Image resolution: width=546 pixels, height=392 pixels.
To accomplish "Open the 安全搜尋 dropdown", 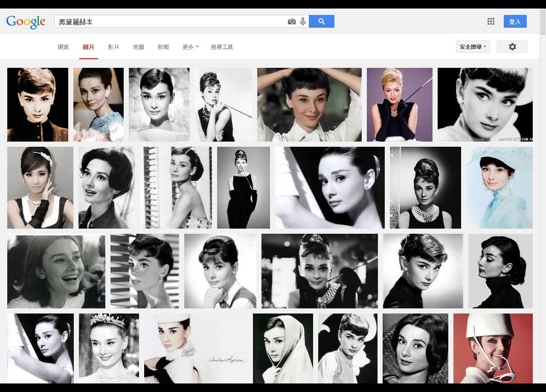I will click(473, 47).
